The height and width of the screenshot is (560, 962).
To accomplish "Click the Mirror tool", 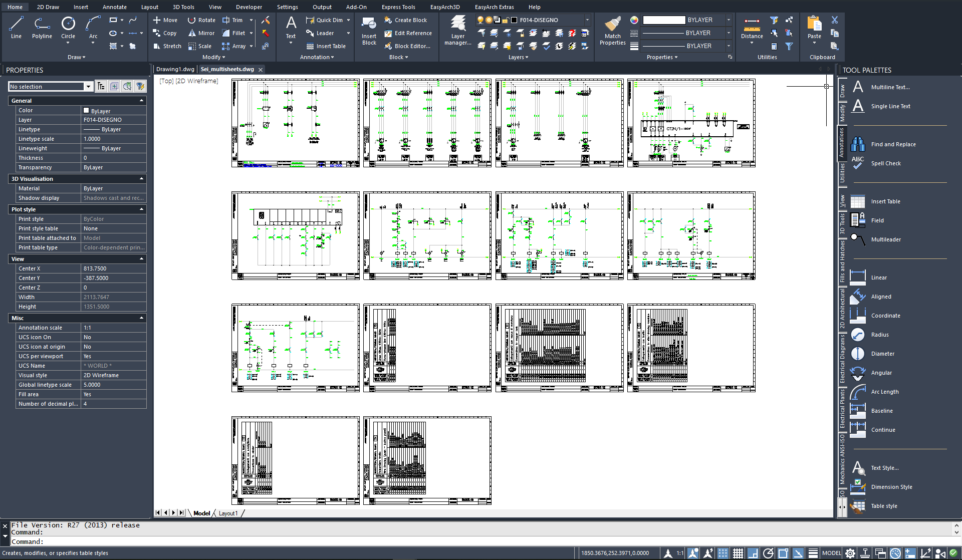I will (201, 33).
